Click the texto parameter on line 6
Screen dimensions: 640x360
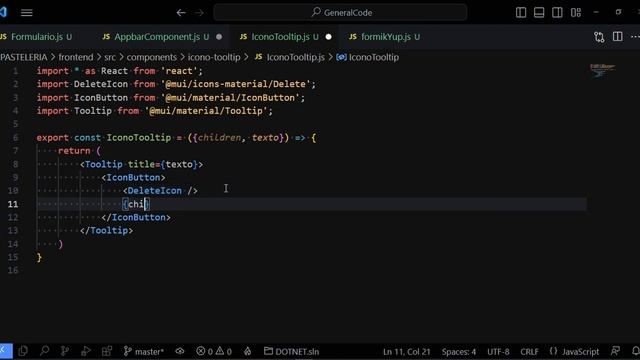[x=265, y=138]
